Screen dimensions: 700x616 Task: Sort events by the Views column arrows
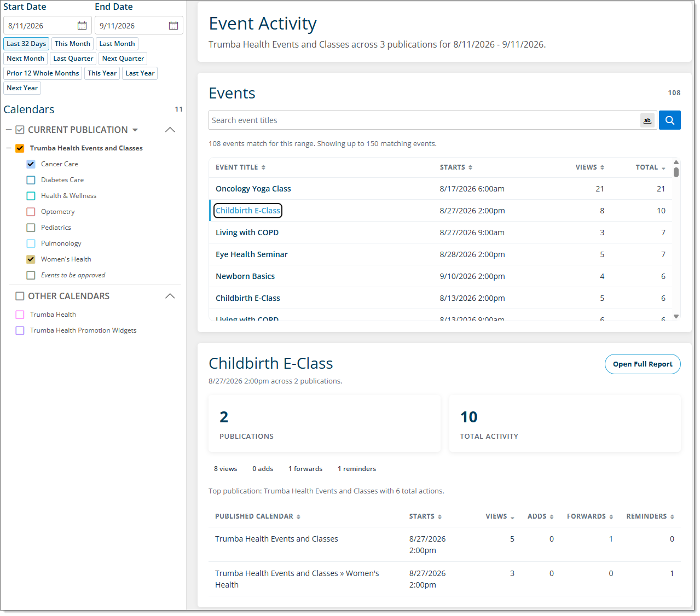click(602, 167)
